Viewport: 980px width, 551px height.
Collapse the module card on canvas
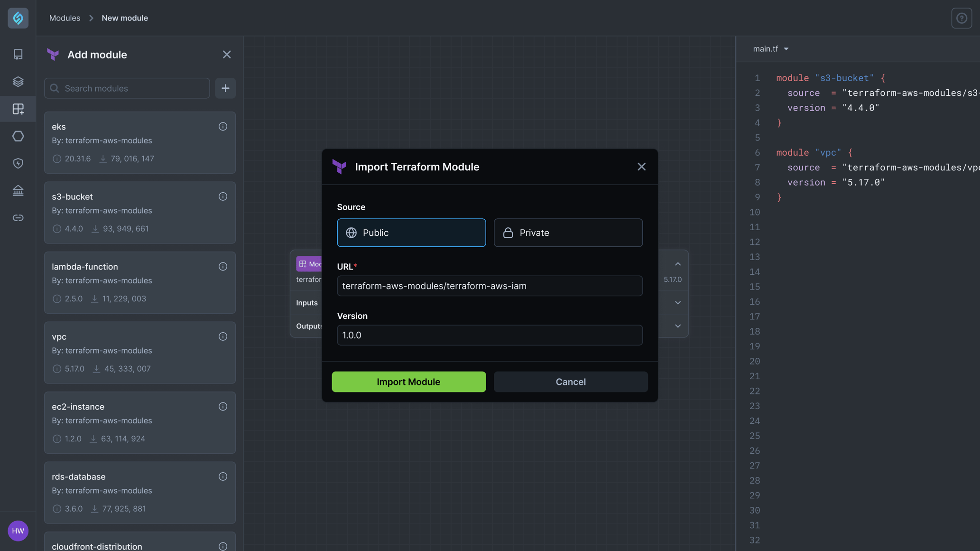tap(678, 264)
